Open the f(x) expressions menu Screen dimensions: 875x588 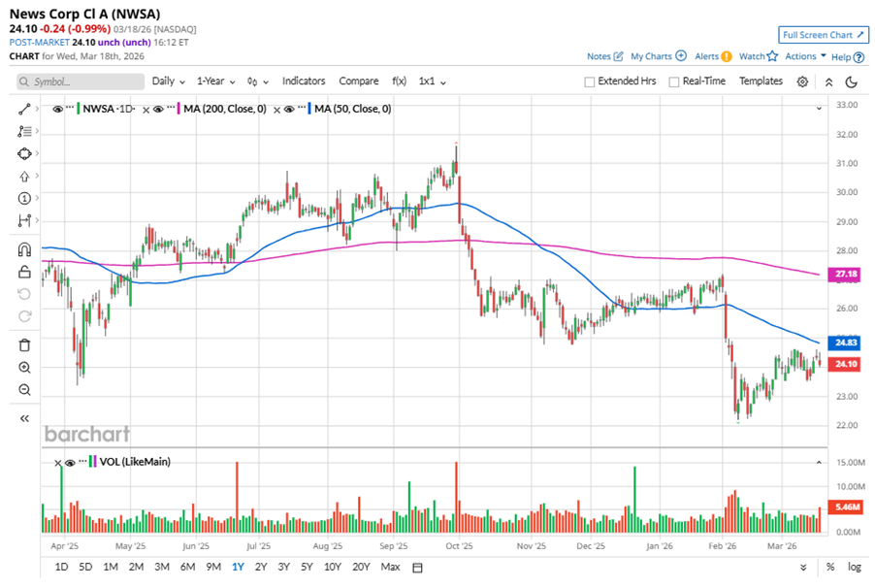pos(399,81)
